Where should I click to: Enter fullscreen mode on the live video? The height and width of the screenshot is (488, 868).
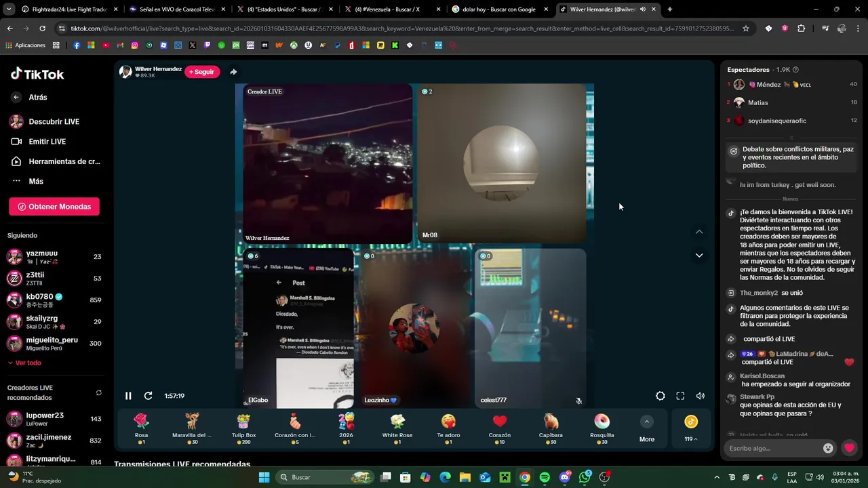coord(680,396)
